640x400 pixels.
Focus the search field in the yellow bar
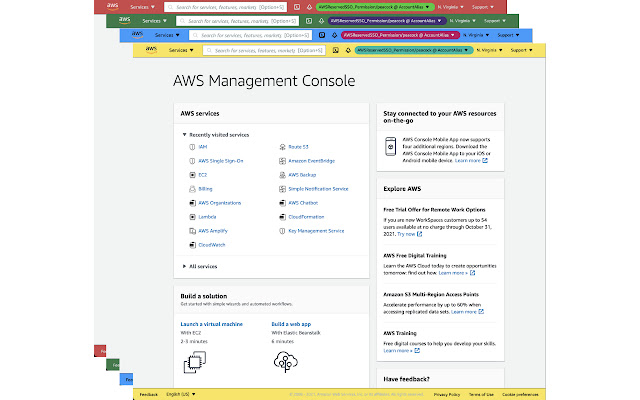click(x=264, y=50)
